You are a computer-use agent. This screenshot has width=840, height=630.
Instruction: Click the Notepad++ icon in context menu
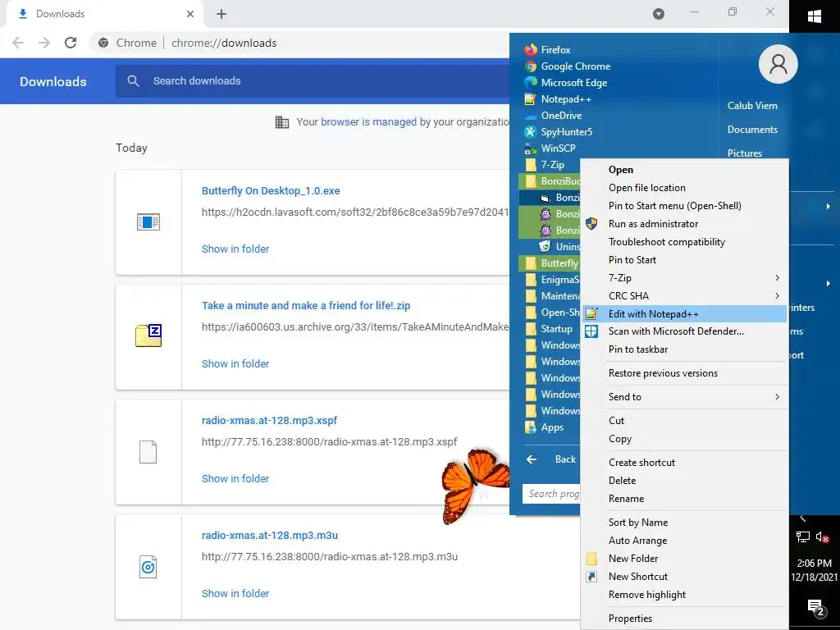pos(591,314)
